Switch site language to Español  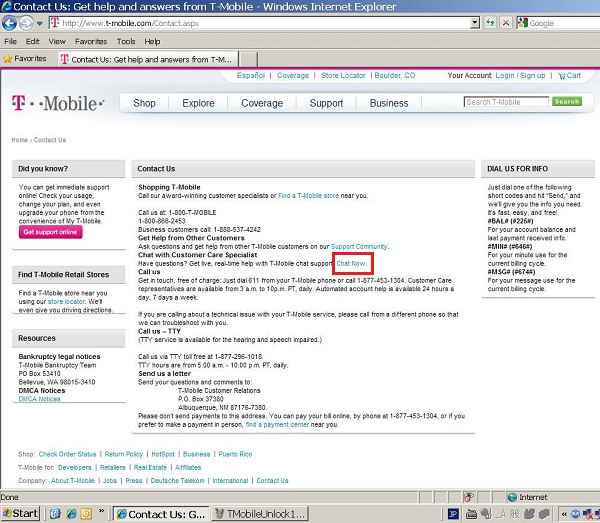(x=251, y=75)
